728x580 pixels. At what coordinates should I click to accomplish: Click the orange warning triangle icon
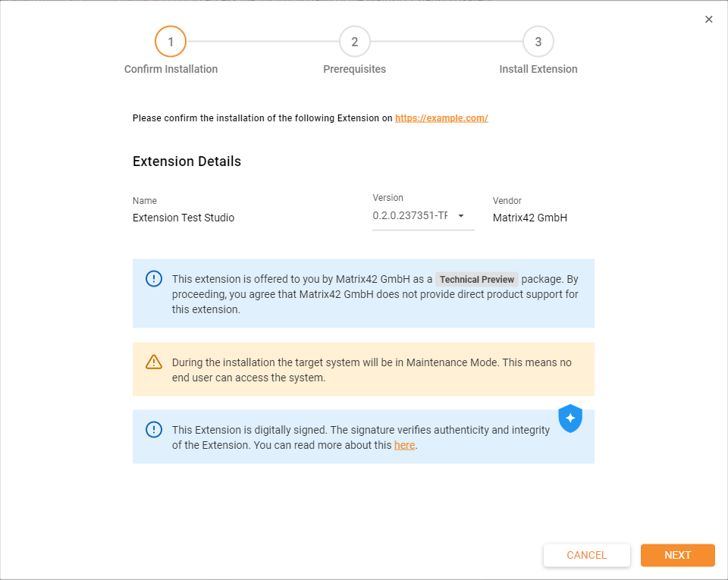pyautogui.click(x=154, y=362)
